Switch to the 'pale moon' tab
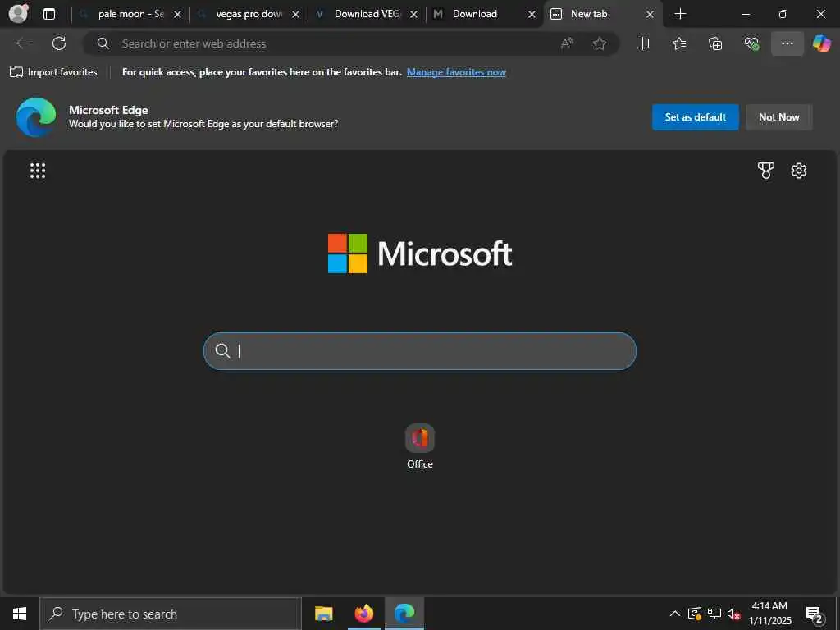The height and width of the screenshot is (630, 840). pyautogui.click(x=130, y=14)
